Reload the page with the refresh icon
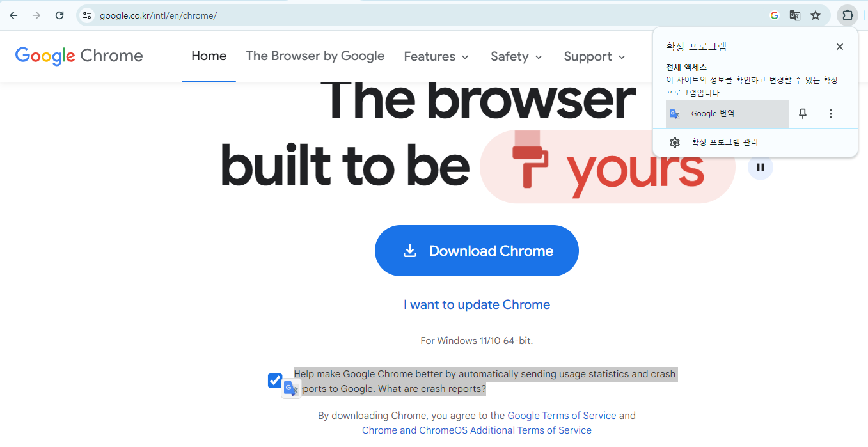Image resolution: width=868 pixels, height=447 pixels. point(59,15)
